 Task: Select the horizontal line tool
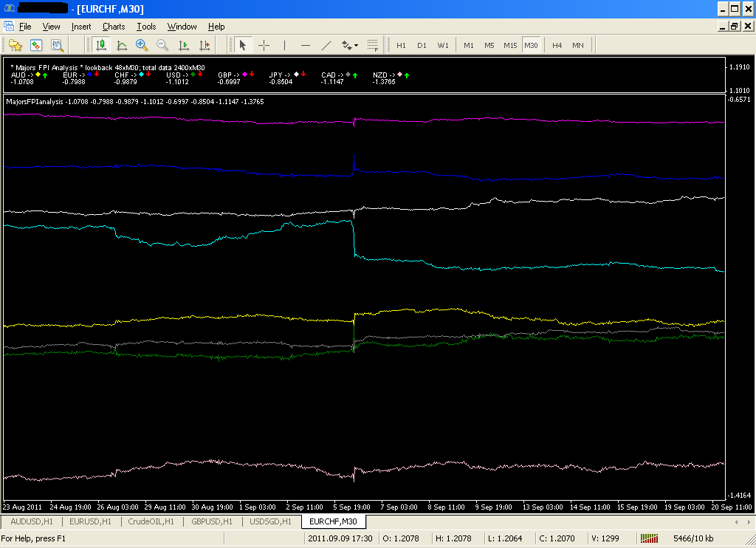(305, 45)
